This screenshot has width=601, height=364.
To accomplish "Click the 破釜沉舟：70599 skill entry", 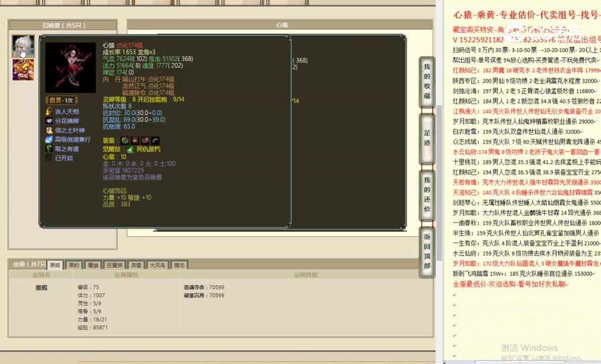I will coord(204,295).
